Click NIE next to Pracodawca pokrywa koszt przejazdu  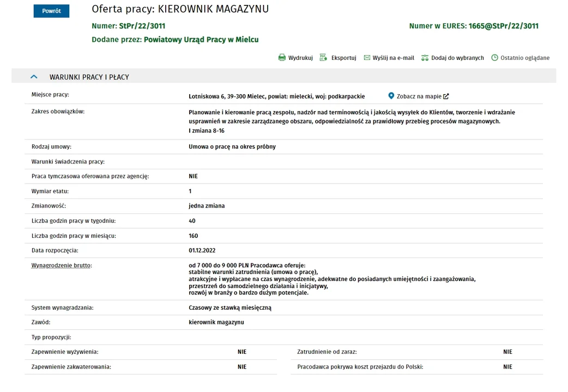508,366
